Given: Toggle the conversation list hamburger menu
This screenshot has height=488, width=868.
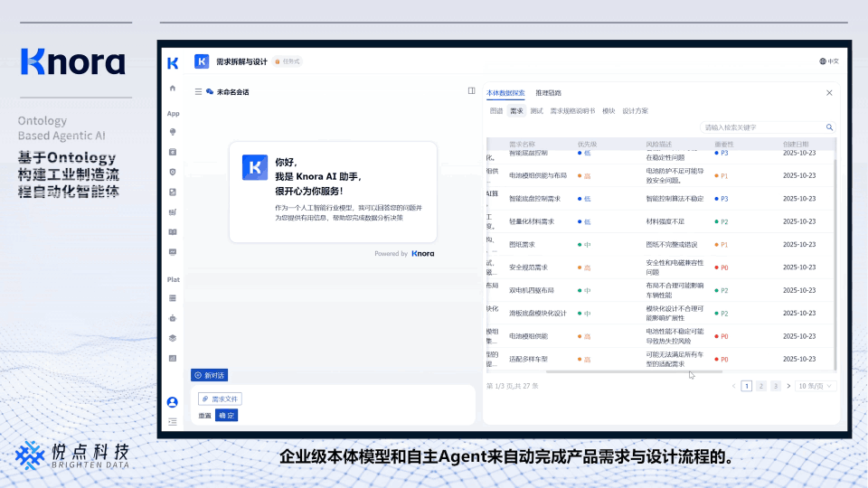Looking at the screenshot, I should (198, 92).
